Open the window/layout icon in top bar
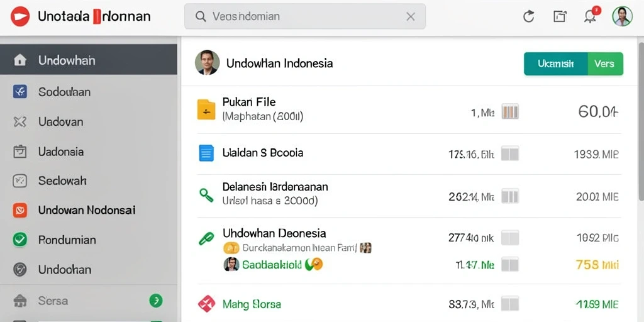The height and width of the screenshot is (322, 644). [x=560, y=16]
